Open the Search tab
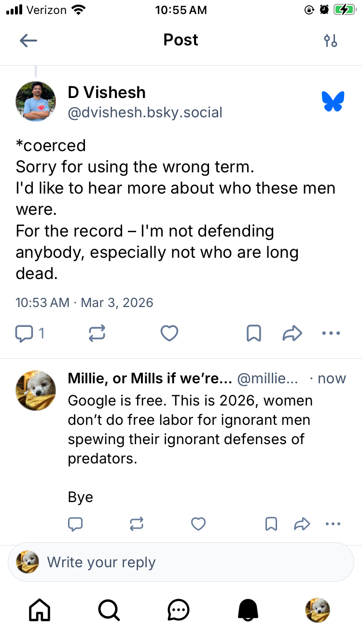 click(x=109, y=610)
